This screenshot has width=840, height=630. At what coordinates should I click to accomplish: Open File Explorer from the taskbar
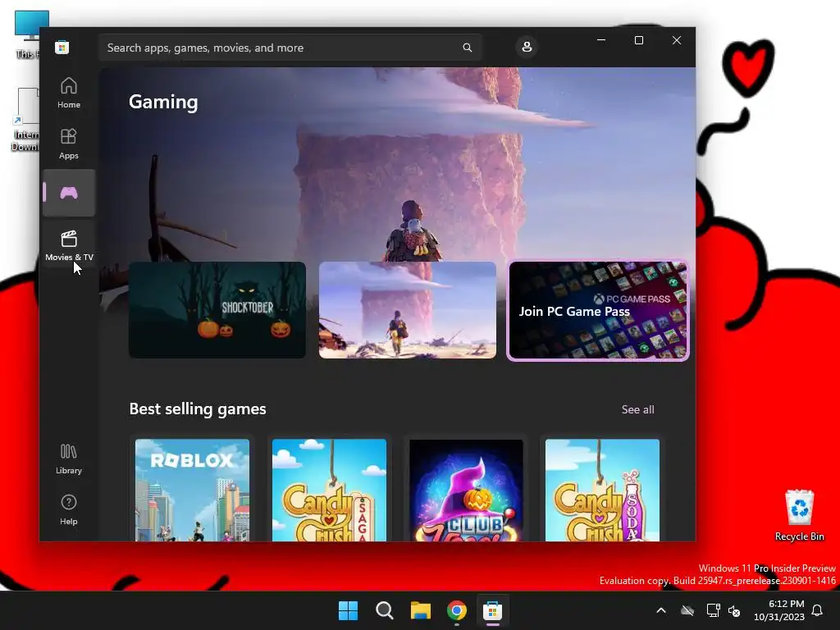421,610
